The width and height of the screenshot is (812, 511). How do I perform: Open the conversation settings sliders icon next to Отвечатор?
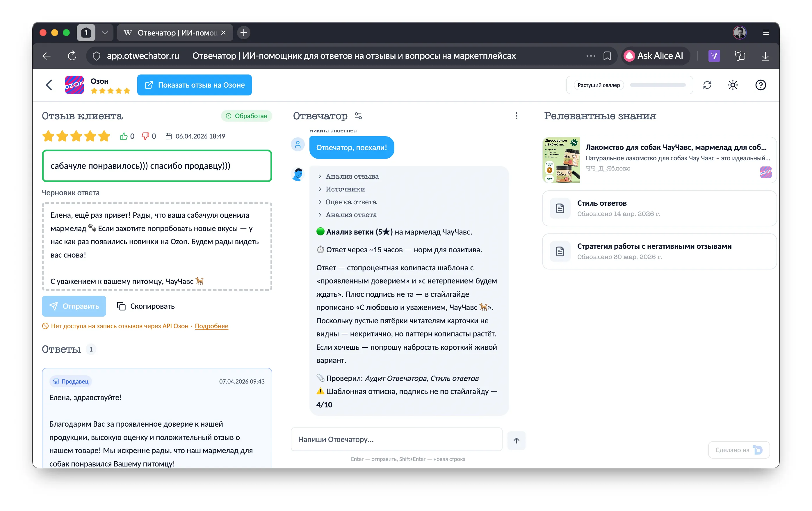click(358, 116)
